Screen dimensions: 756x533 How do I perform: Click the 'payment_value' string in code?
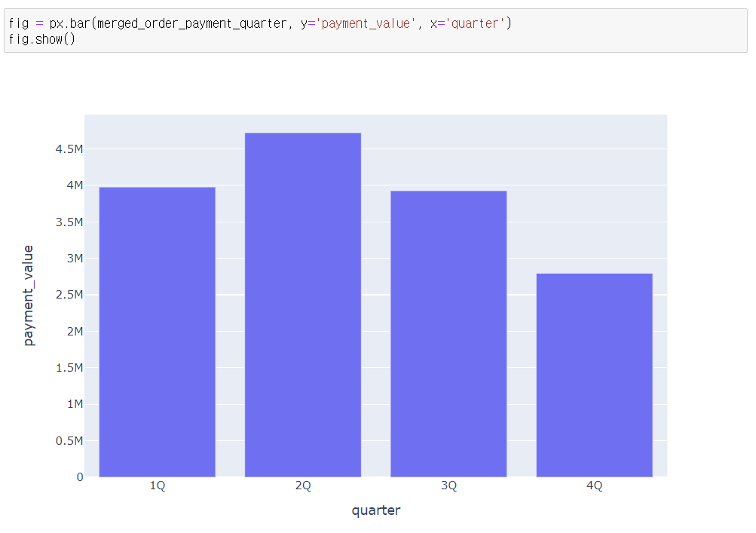pos(366,23)
